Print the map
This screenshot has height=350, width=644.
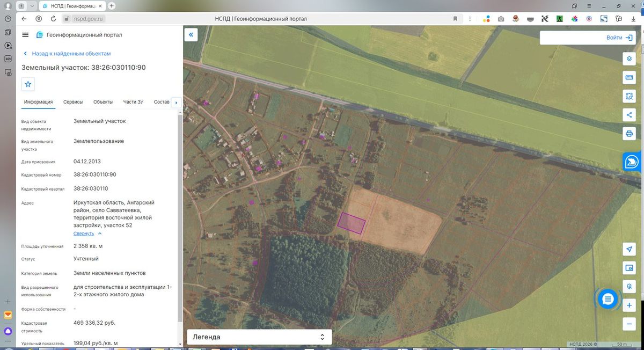click(629, 133)
